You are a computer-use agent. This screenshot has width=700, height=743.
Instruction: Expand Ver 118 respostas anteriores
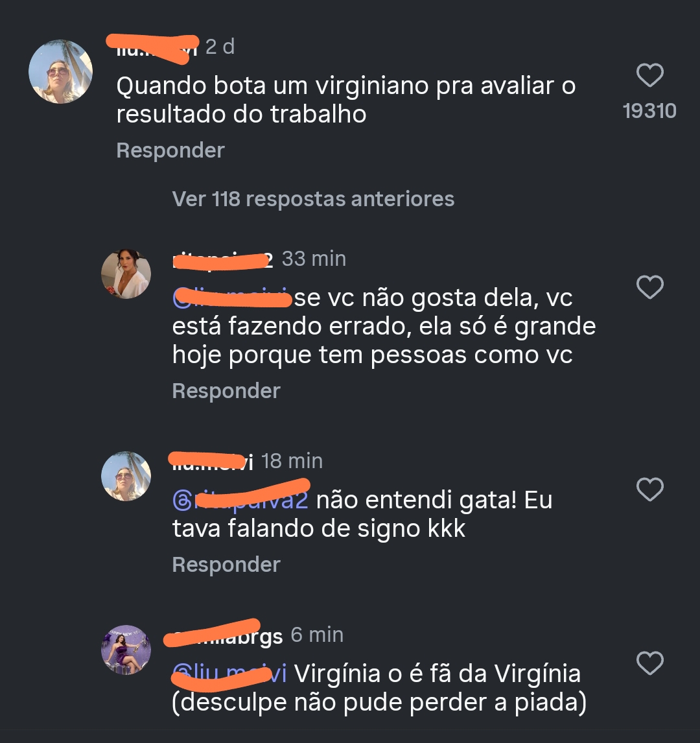[x=313, y=199]
